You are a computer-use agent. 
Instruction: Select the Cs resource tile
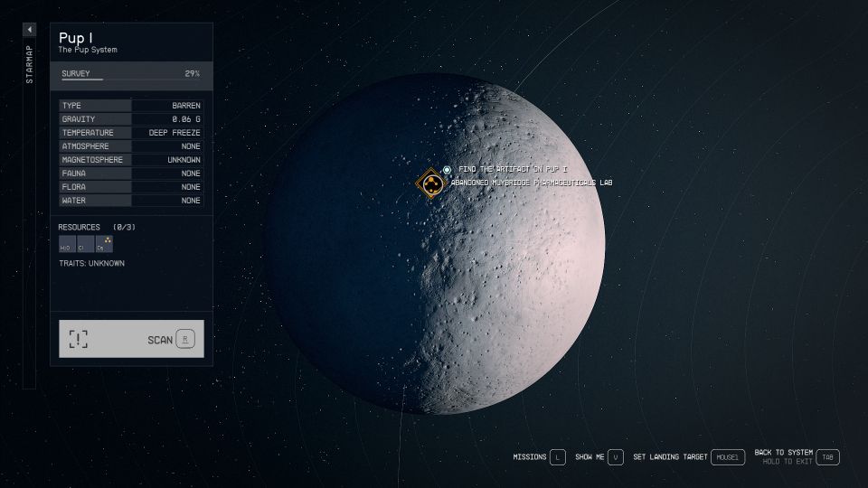tap(104, 244)
